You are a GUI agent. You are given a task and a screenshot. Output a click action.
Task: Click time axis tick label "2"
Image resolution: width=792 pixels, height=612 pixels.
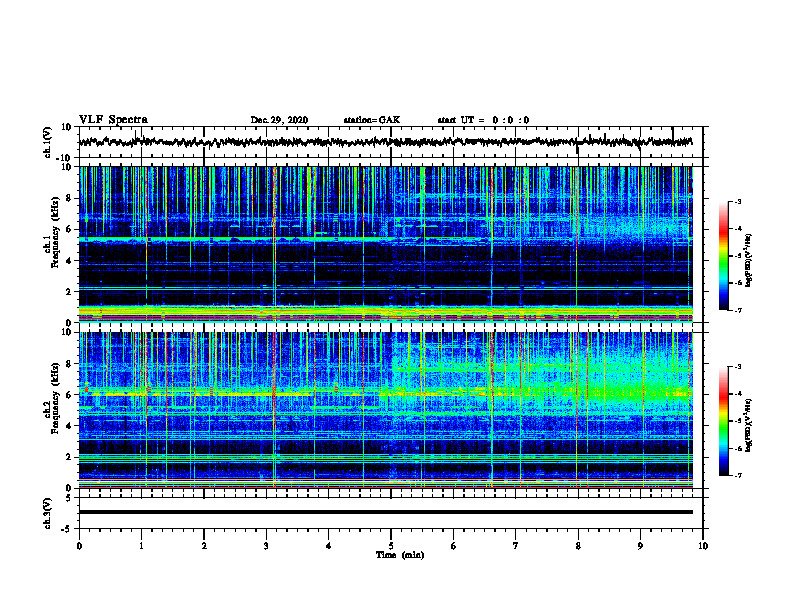tap(204, 546)
